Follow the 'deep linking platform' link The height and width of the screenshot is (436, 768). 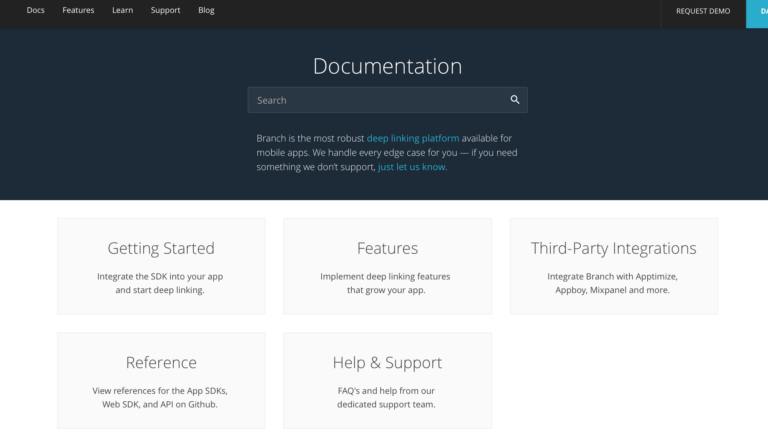click(413, 138)
